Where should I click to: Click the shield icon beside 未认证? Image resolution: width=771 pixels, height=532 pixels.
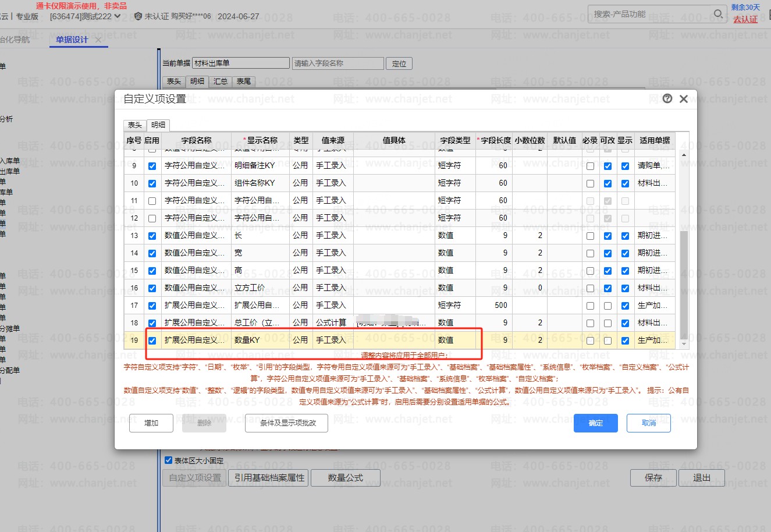(138, 16)
